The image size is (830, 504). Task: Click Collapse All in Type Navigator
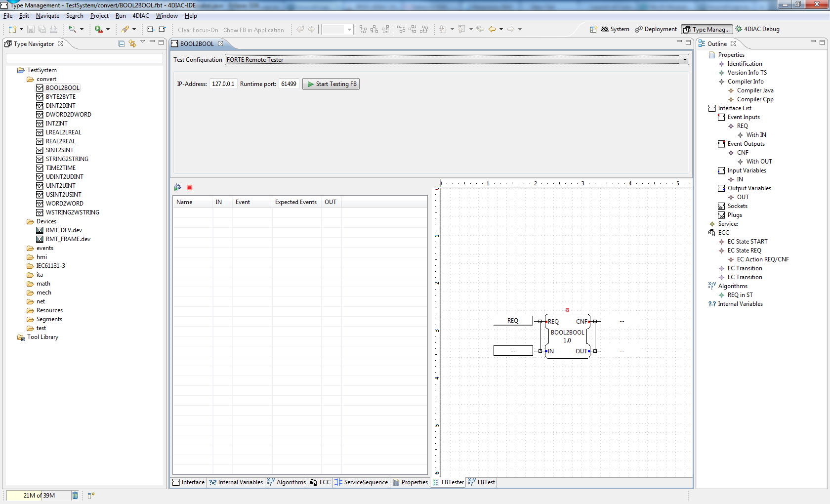click(121, 43)
